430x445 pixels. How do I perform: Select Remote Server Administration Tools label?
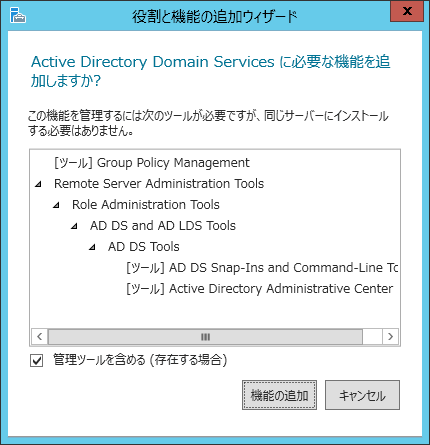(159, 184)
